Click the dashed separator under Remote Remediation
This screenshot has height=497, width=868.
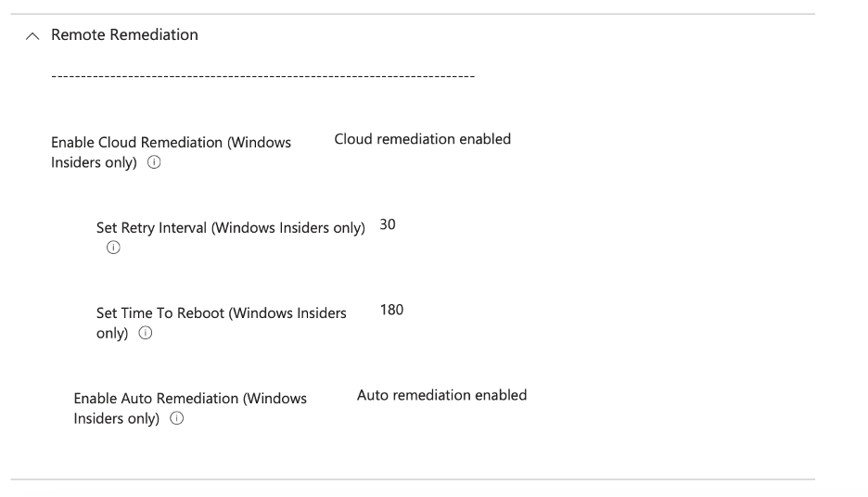click(x=262, y=75)
